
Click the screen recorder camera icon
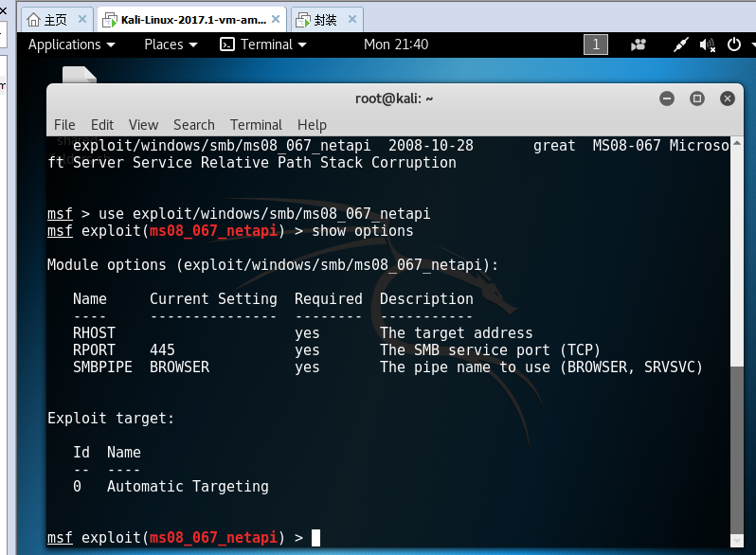638,45
